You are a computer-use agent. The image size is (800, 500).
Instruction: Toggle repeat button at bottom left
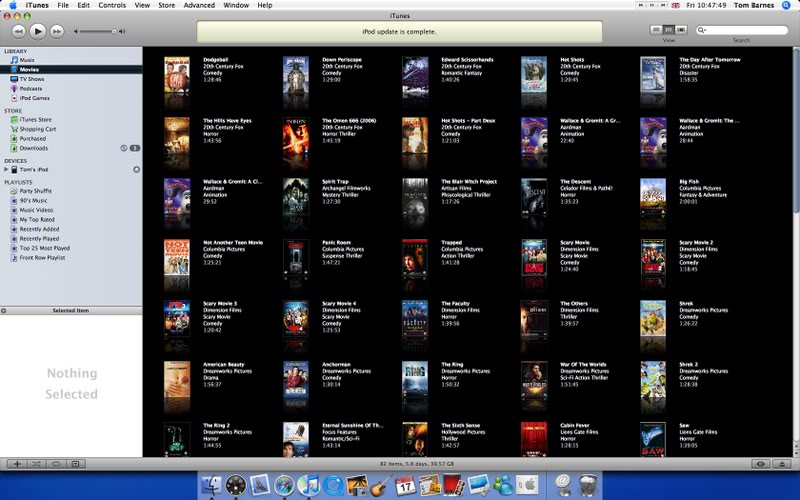pyautogui.click(x=56, y=464)
